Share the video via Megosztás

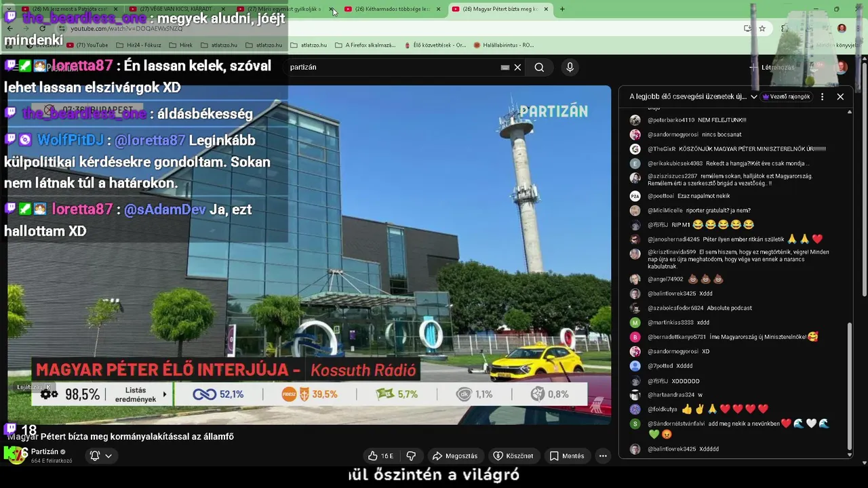pyautogui.click(x=456, y=456)
